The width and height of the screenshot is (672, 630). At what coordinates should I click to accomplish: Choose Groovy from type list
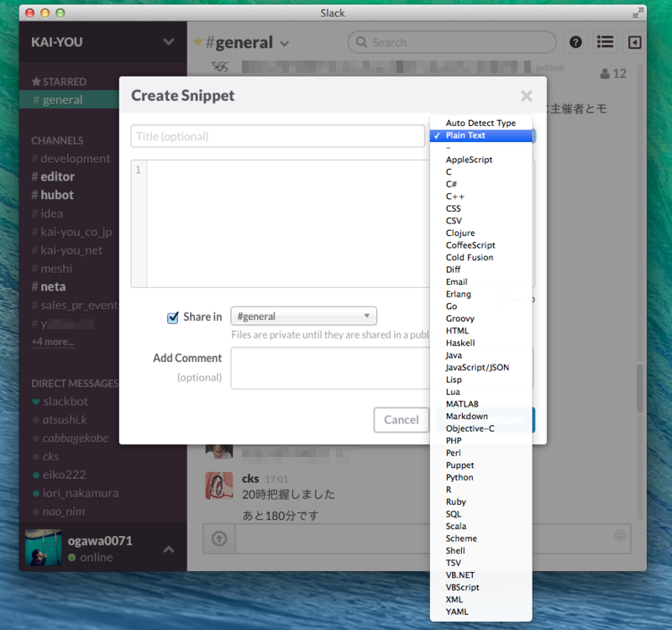click(x=480, y=318)
